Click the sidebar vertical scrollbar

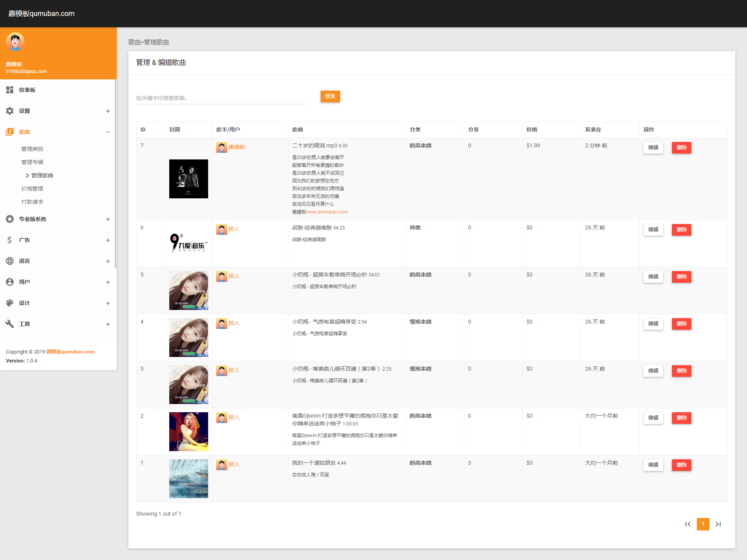tap(116, 174)
